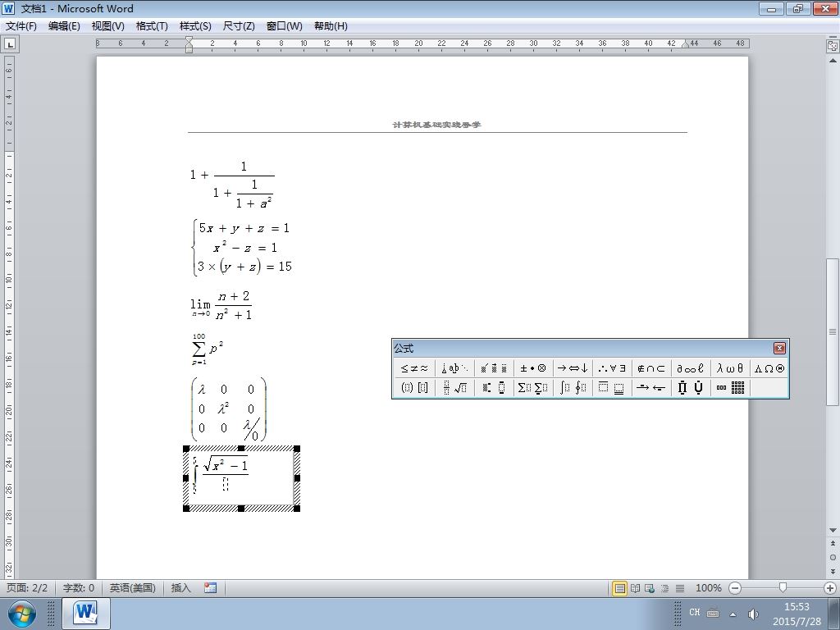Open the lowercase Greek letters palette (λωθ)
This screenshot has height=630, width=840.
pyautogui.click(x=729, y=368)
